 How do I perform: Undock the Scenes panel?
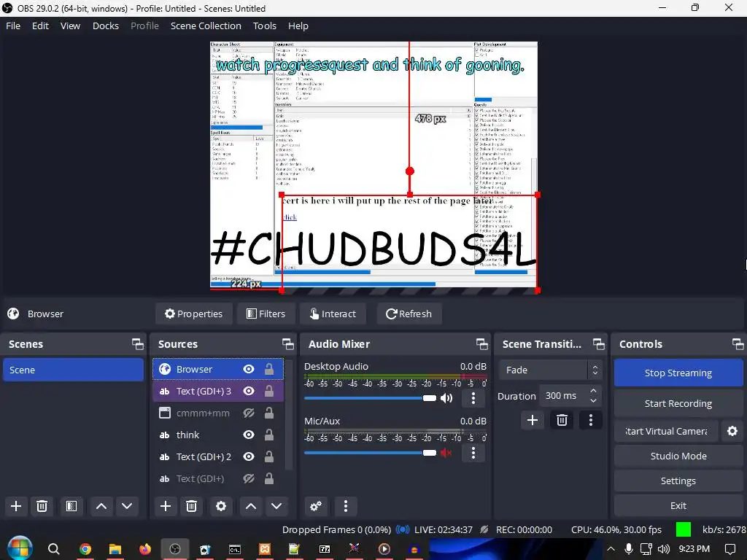(x=138, y=344)
